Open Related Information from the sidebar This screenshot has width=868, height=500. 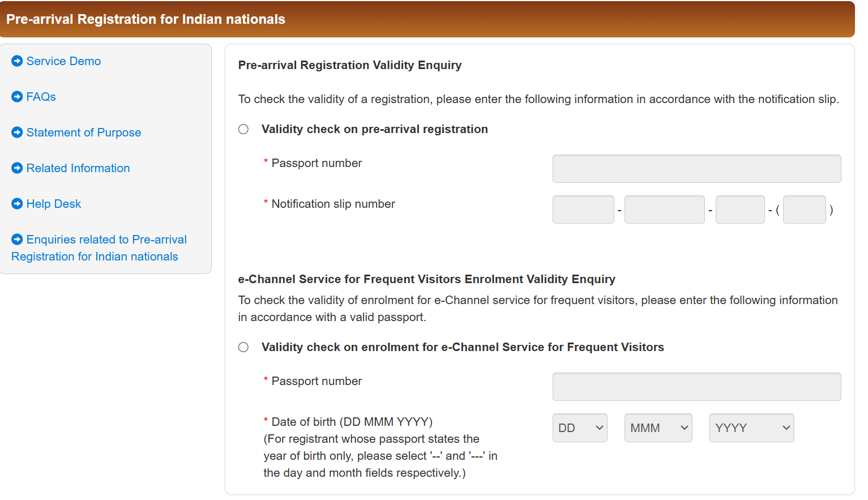(x=78, y=168)
